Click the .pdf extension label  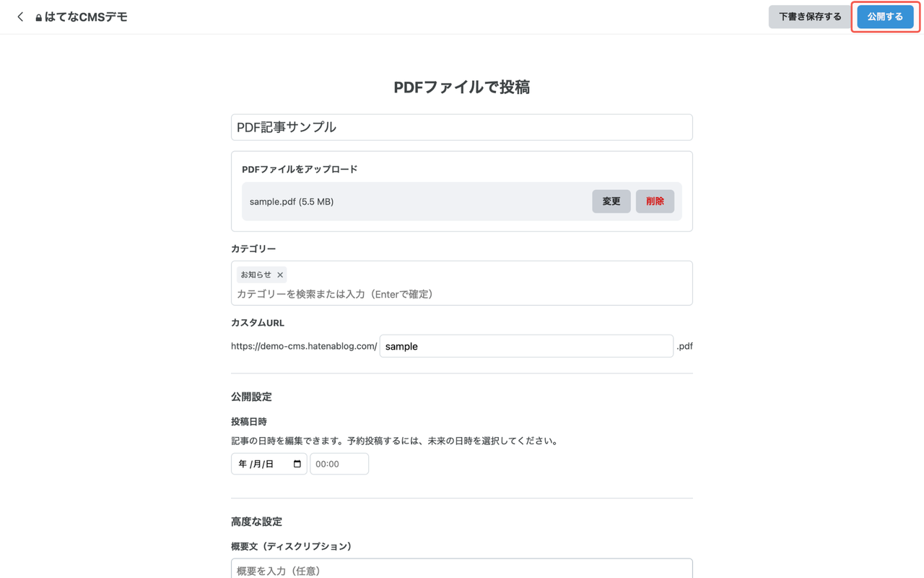684,346
